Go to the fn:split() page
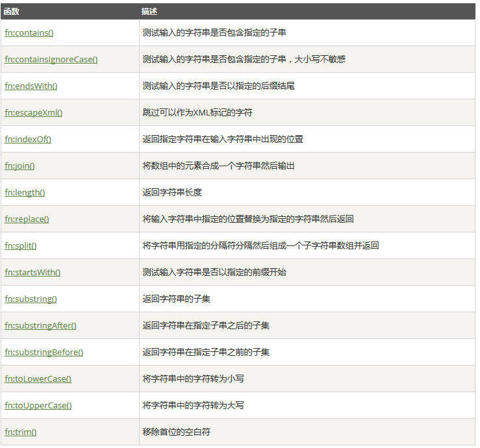Screen dimensions: 480x448 click(x=21, y=245)
